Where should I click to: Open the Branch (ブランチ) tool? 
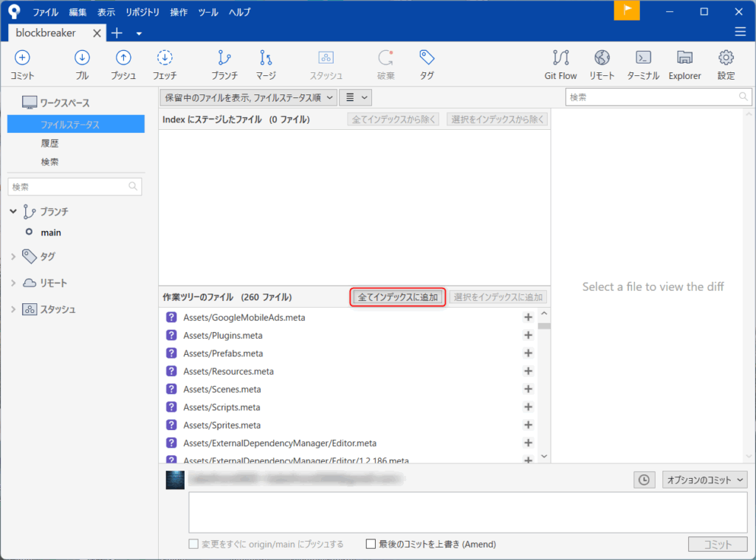click(224, 64)
